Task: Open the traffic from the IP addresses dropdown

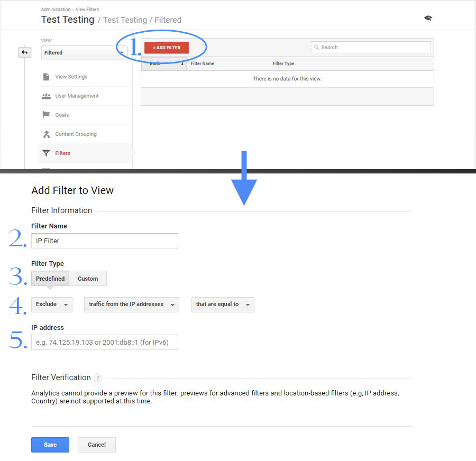Action: [131, 305]
